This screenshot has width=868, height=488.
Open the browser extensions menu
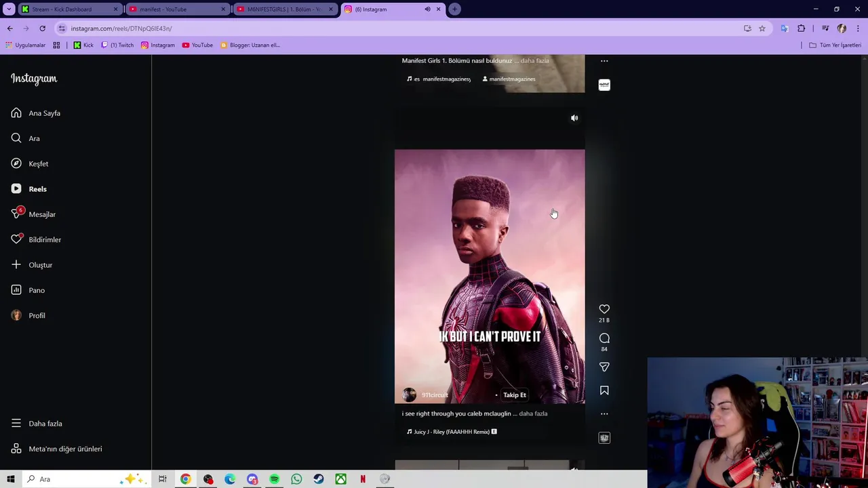(802, 28)
